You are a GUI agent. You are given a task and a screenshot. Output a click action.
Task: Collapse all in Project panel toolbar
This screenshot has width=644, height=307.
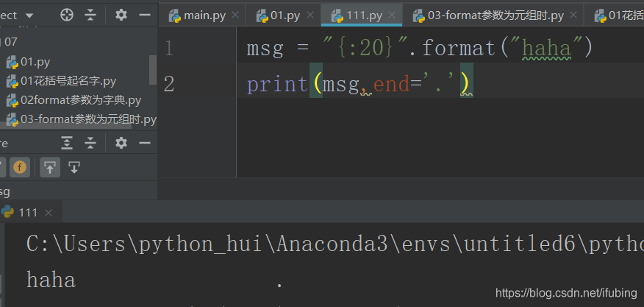[90, 15]
